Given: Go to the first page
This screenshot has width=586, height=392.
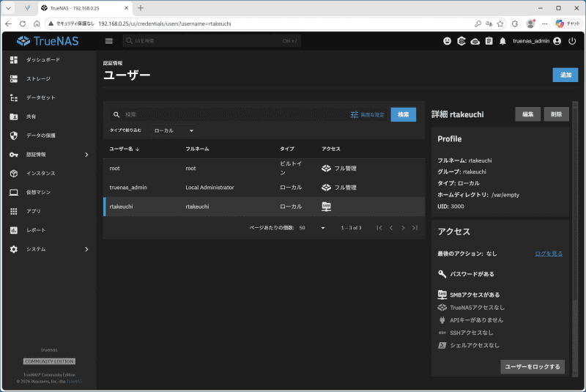Looking at the screenshot, I should point(379,228).
